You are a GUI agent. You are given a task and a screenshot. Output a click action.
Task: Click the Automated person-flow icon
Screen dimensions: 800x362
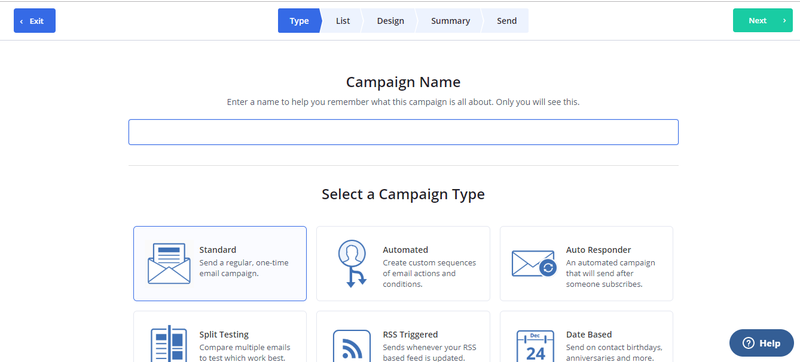[353, 264]
